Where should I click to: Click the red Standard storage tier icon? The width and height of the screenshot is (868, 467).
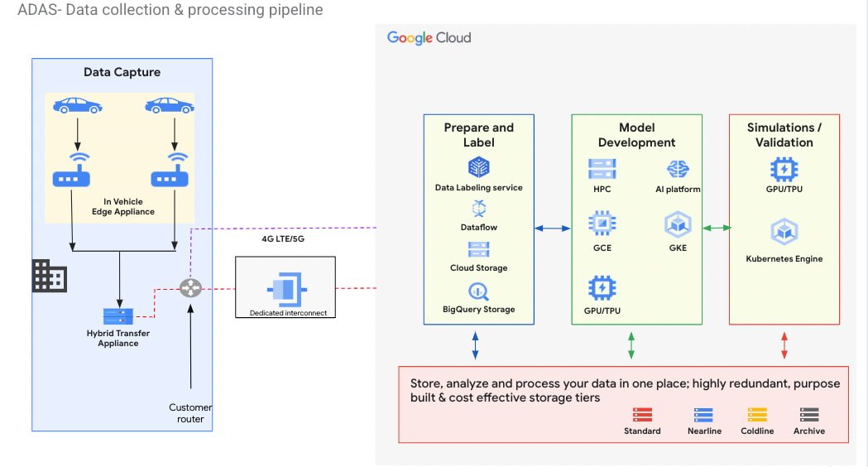(642, 415)
